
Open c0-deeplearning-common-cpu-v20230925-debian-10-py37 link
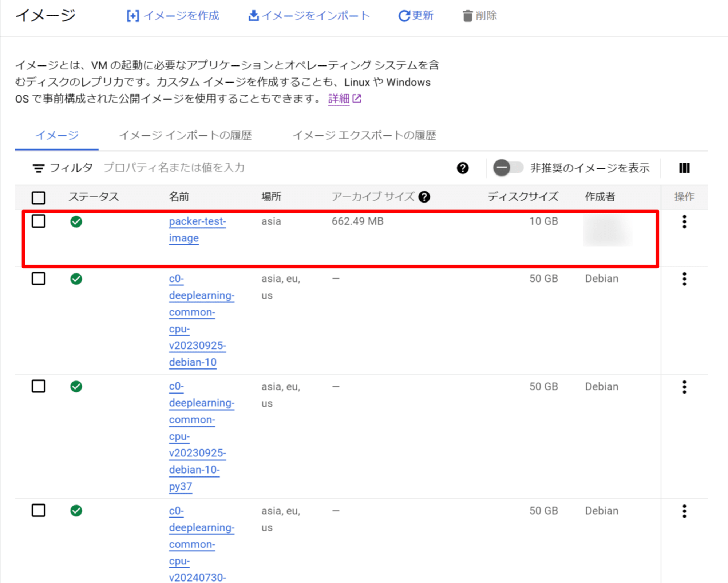click(202, 436)
